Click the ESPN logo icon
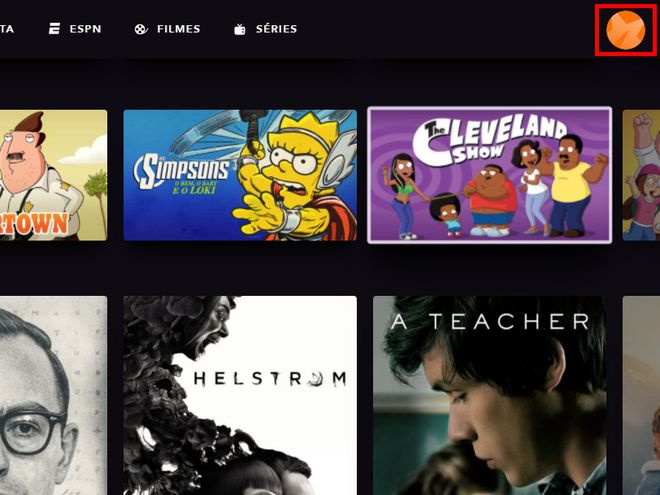 point(54,29)
